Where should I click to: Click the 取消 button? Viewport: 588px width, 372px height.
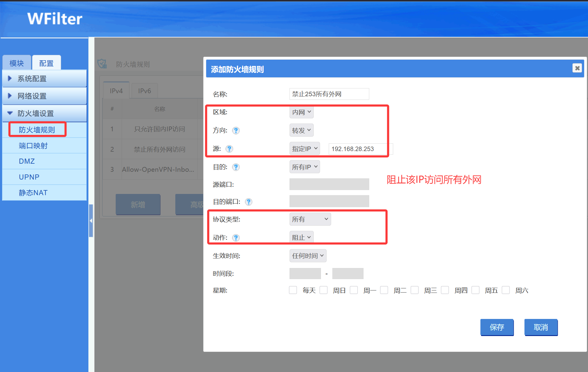click(x=541, y=327)
